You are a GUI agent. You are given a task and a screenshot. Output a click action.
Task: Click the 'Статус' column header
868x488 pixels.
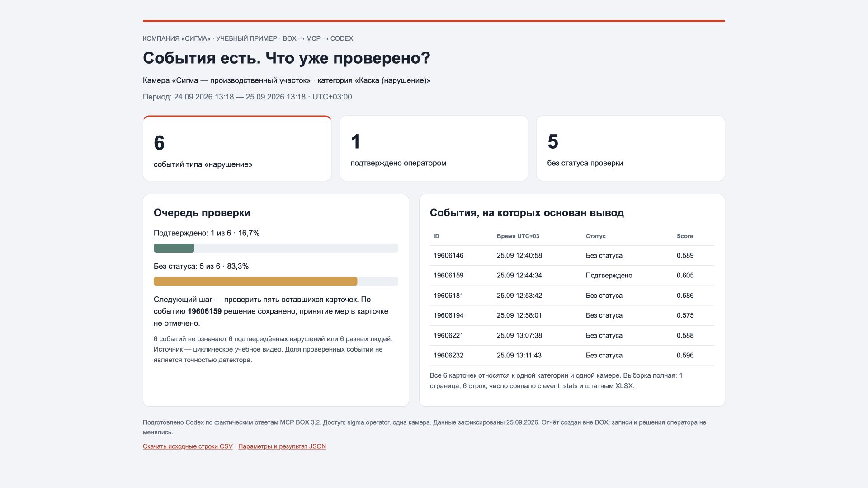pyautogui.click(x=596, y=236)
